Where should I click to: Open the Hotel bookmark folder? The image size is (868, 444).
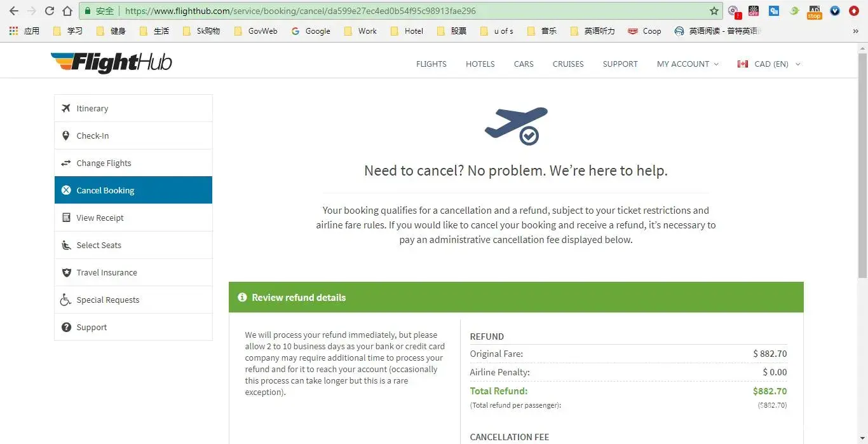(x=407, y=31)
